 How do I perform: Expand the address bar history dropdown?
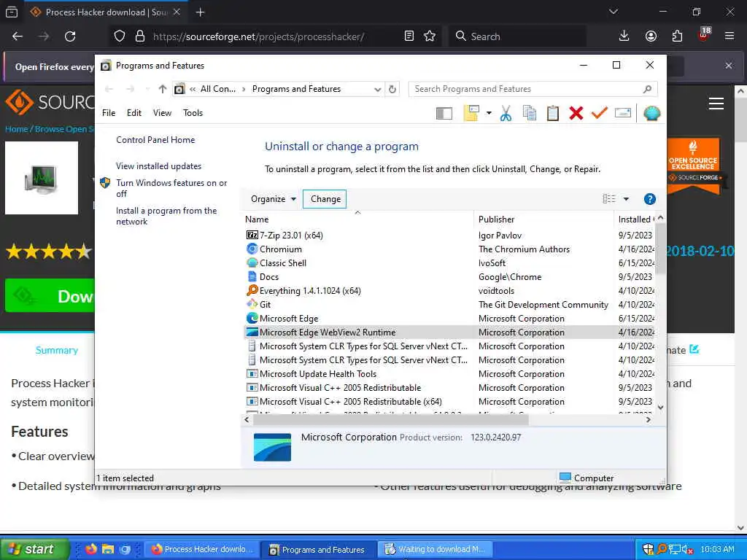[x=377, y=90]
